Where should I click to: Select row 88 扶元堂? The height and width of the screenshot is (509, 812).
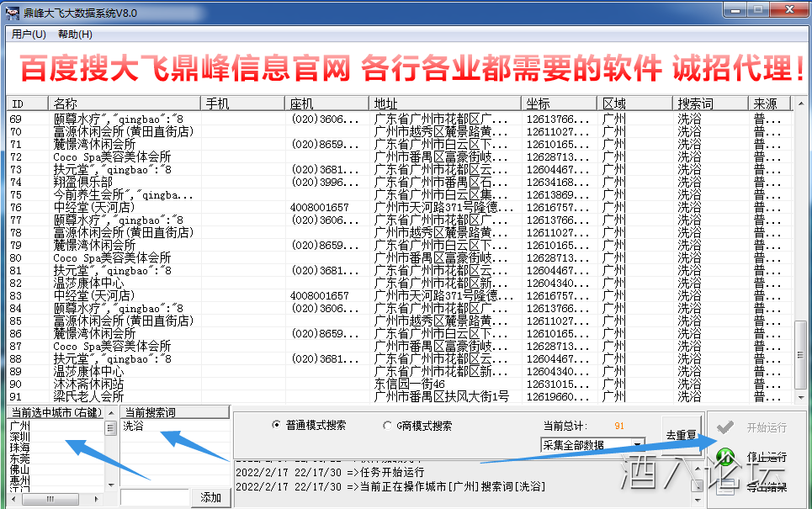point(399,359)
